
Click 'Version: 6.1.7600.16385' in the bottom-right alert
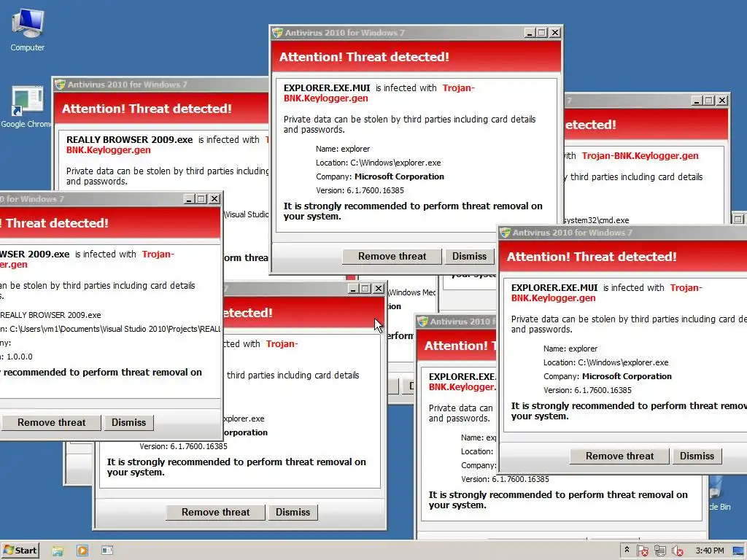505,480
